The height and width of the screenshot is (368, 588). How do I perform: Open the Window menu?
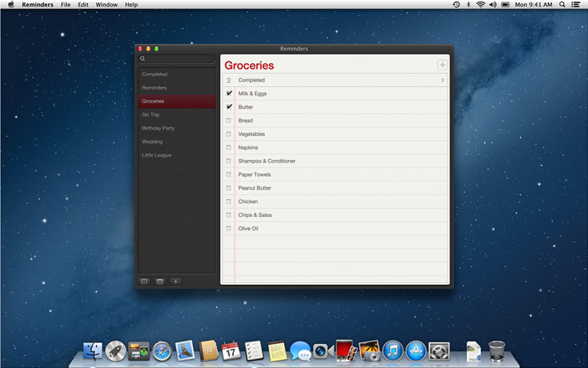pyautogui.click(x=106, y=5)
